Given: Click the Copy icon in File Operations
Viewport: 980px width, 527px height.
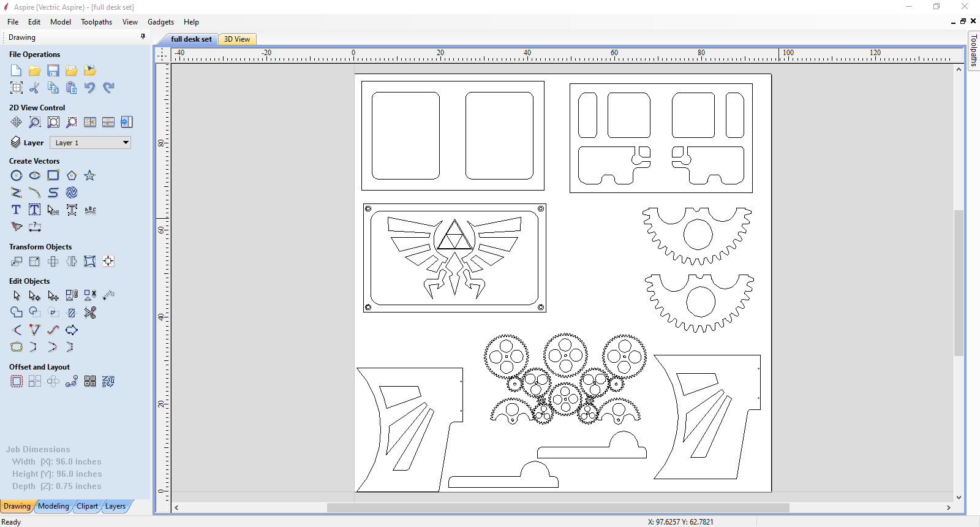Looking at the screenshot, I should click(53, 88).
